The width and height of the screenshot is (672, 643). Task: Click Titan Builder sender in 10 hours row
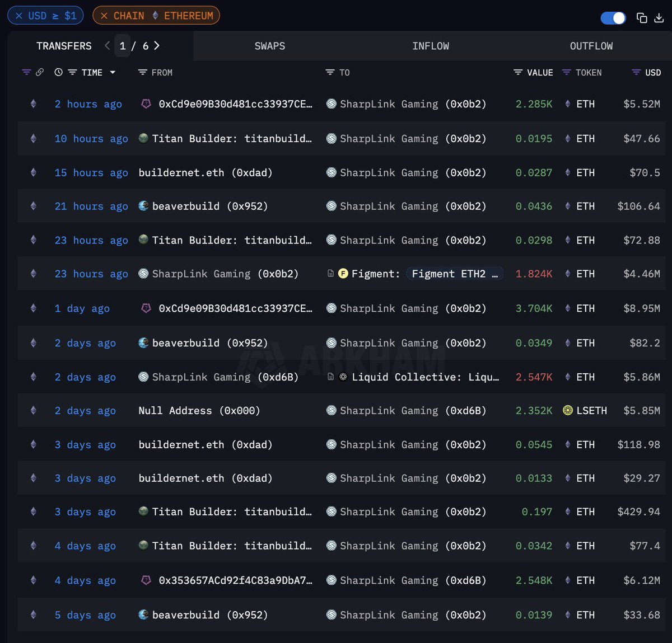point(232,139)
